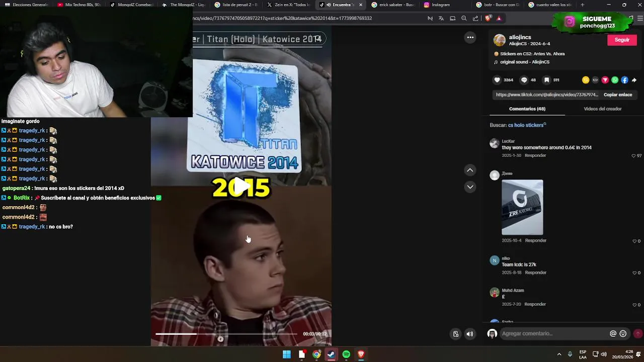Follow aliojincs with Seguir button
644x362 pixels.
622,40
